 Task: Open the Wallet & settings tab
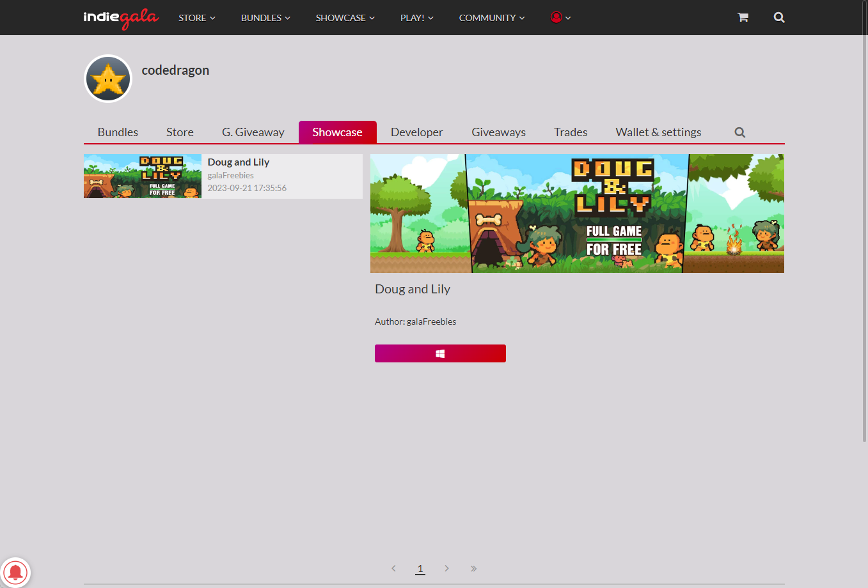pyautogui.click(x=658, y=132)
